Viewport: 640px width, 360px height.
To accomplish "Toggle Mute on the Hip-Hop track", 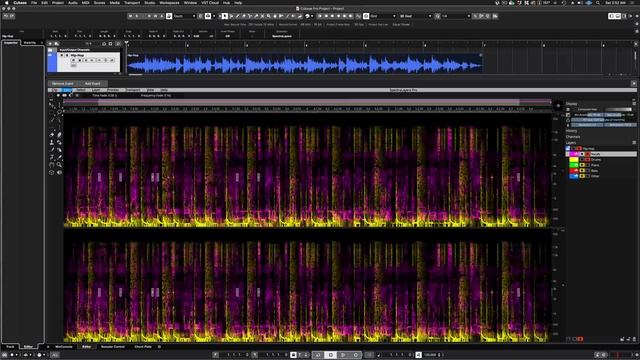I will [62, 55].
